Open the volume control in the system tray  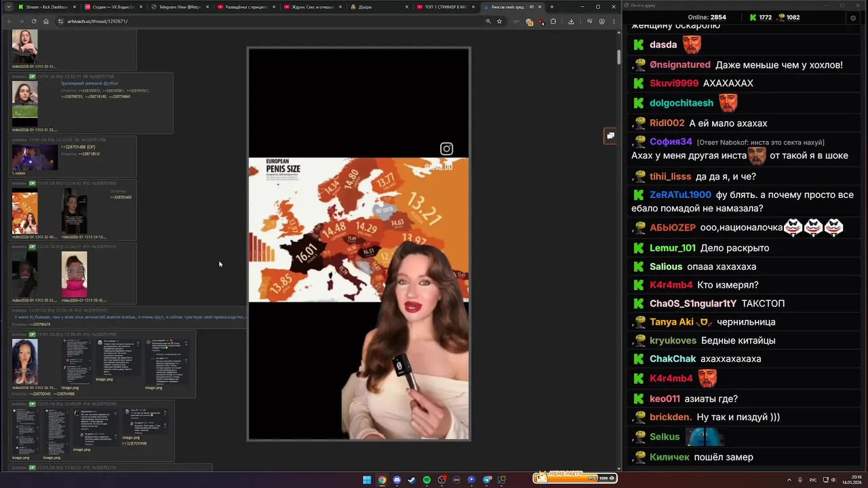(x=833, y=480)
